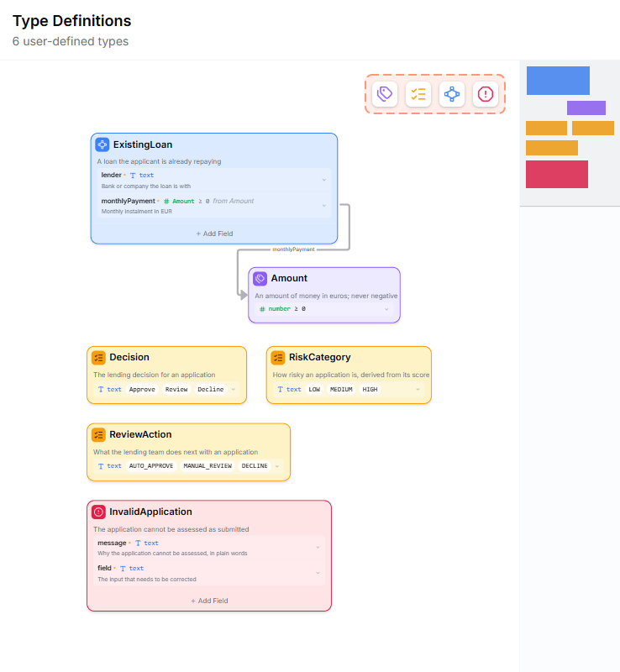Click 'The lending decision for an application' description
This screenshot has width=620, height=672.
tap(155, 375)
